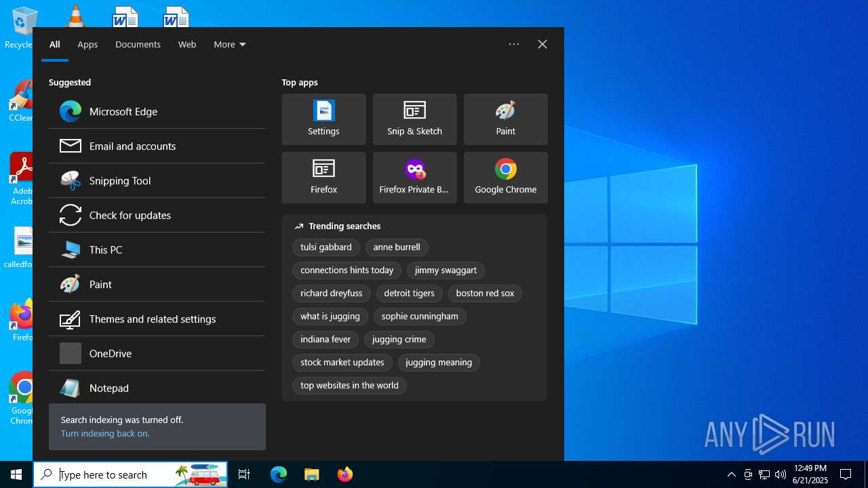Open Microsoft Edge on taskbar
This screenshot has width=868, height=488.
[279, 474]
